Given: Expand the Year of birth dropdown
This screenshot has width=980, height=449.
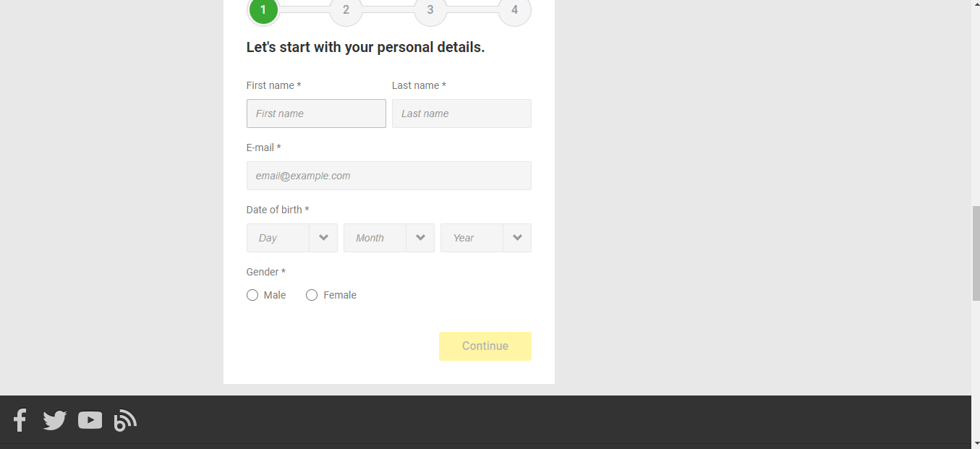Looking at the screenshot, I should tap(486, 238).
